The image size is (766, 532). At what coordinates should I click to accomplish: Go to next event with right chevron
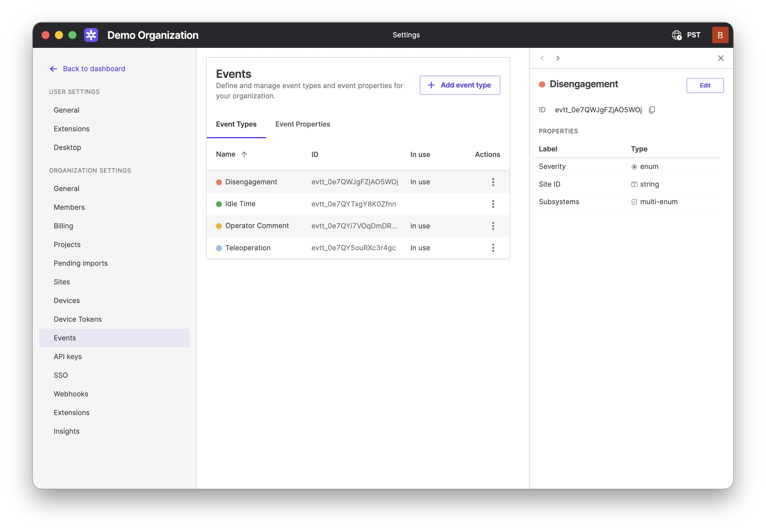(558, 58)
